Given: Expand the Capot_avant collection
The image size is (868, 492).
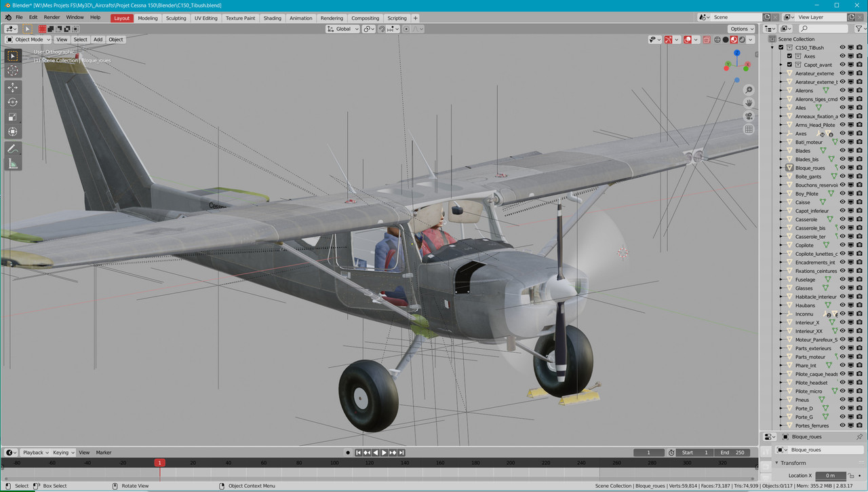Looking at the screenshot, I should pos(781,64).
